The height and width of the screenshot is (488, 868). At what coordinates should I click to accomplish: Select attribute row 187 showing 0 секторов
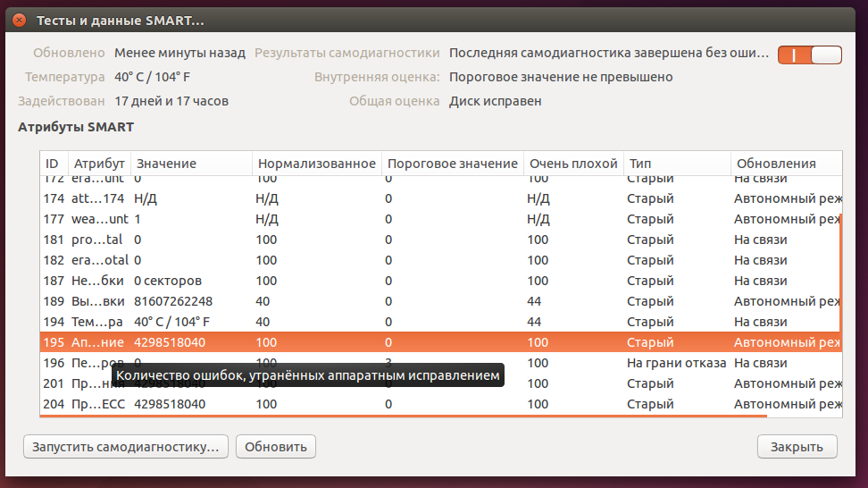point(357,281)
